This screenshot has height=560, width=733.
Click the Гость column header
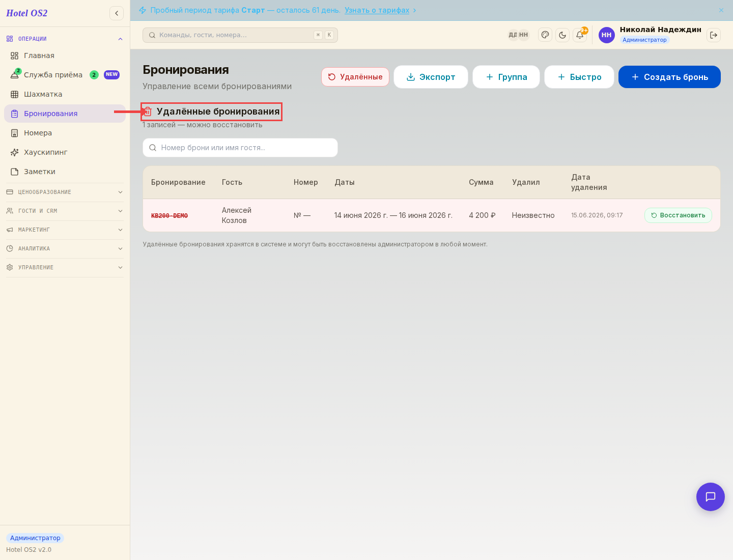pyautogui.click(x=232, y=182)
